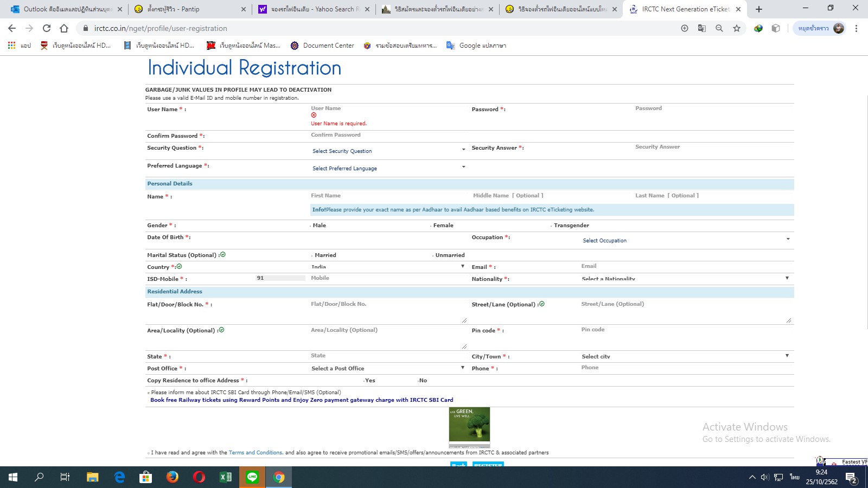The image size is (868, 488).
Task: Click the Street/Lane optional field
Action: (686, 311)
